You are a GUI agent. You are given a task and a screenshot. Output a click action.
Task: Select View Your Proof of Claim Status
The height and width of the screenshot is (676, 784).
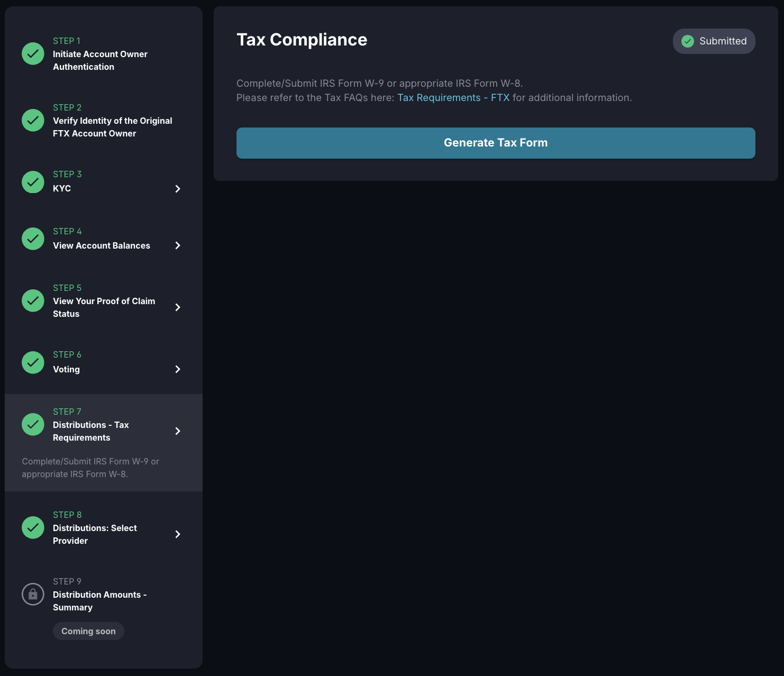(x=104, y=307)
